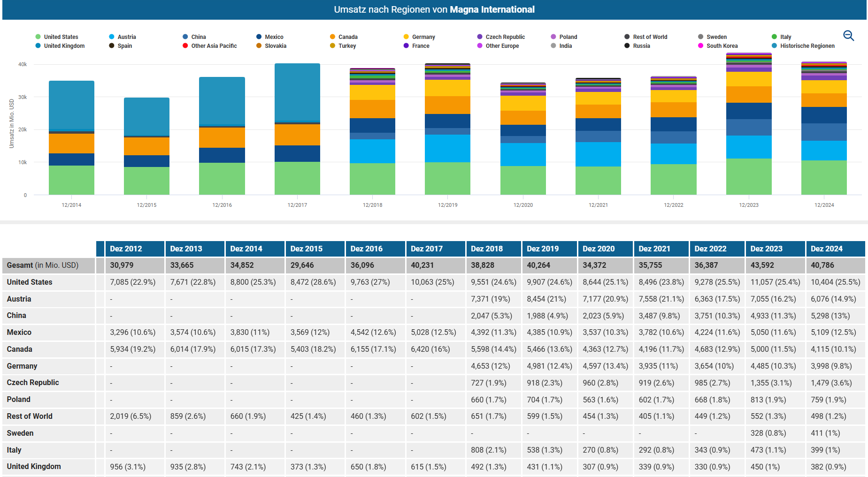This screenshot has height=477, width=868.
Task: Click the green United States segment of the 12/2014 bar
Action: pos(71,180)
